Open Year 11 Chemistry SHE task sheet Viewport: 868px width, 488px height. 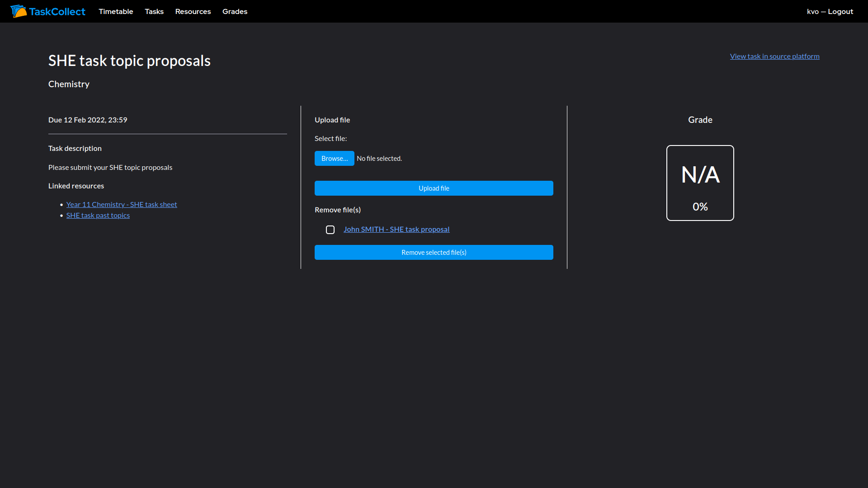point(122,205)
